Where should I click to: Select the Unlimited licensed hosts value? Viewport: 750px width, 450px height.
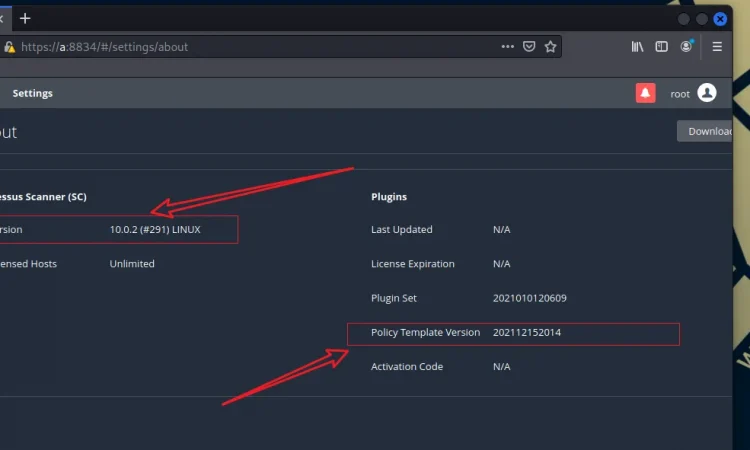tap(132, 264)
